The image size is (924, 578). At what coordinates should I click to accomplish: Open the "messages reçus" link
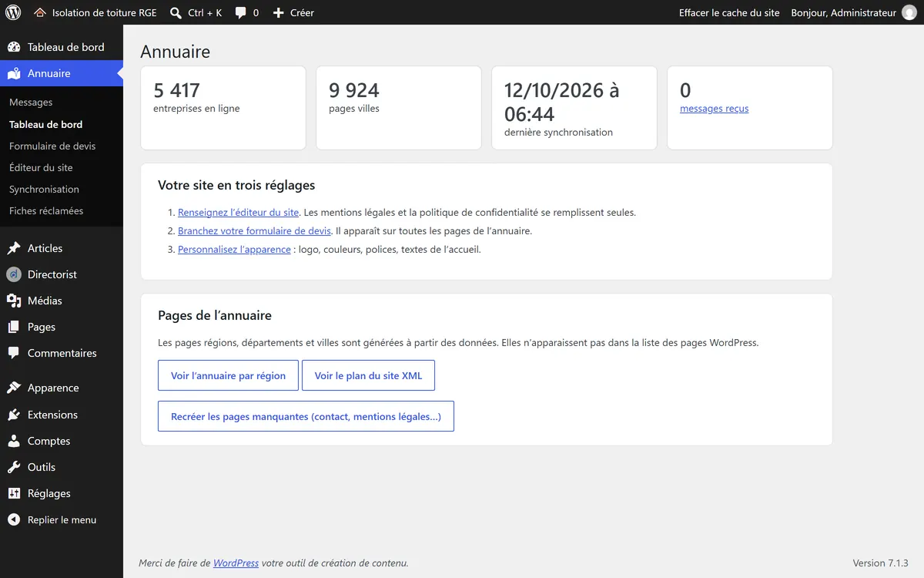(714, 109)
